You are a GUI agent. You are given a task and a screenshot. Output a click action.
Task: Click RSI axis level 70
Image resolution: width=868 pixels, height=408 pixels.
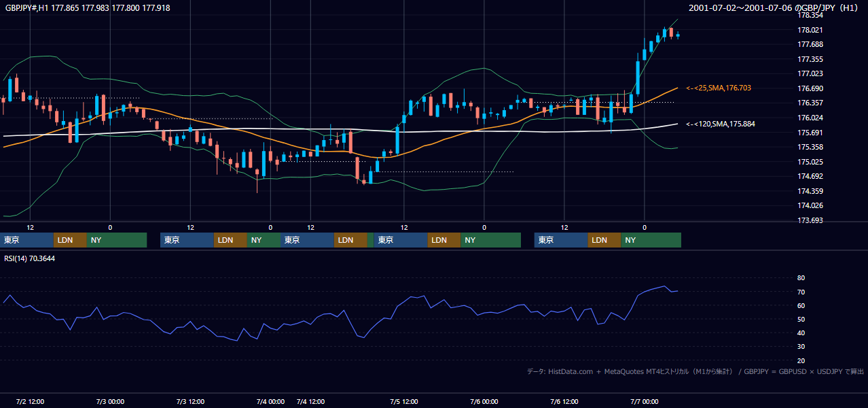pyautogui.click(x=801, y=292)
